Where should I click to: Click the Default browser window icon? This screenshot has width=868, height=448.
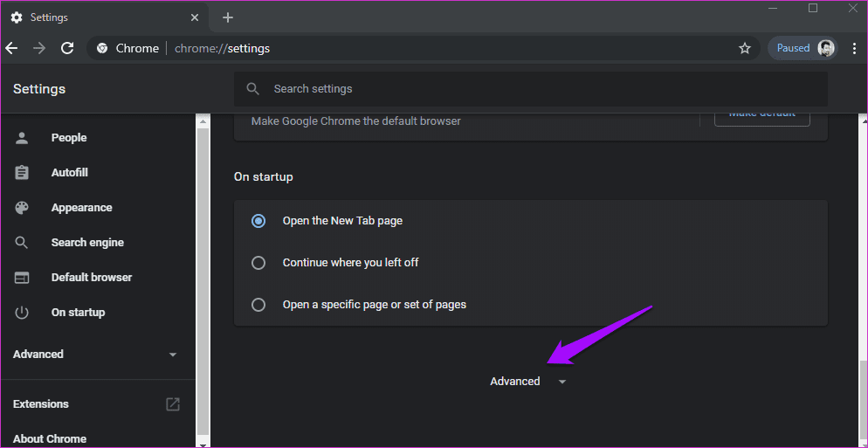click(22, 278)
